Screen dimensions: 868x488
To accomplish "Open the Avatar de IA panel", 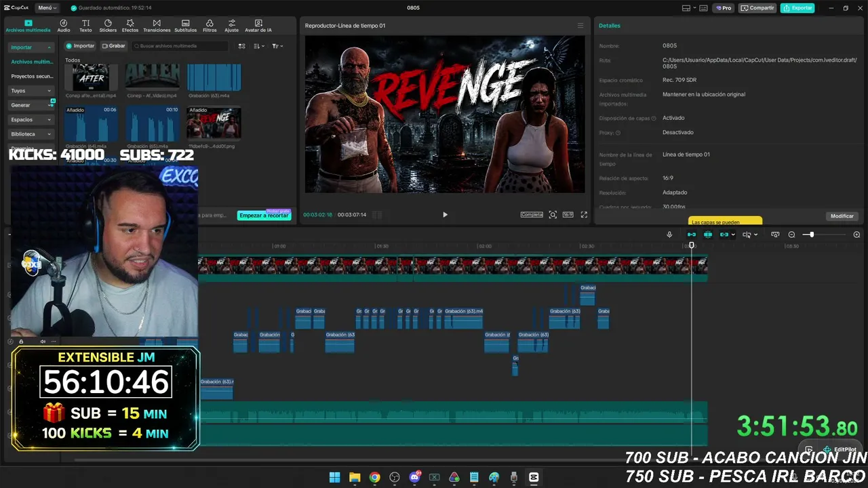I will click(258, 26).
